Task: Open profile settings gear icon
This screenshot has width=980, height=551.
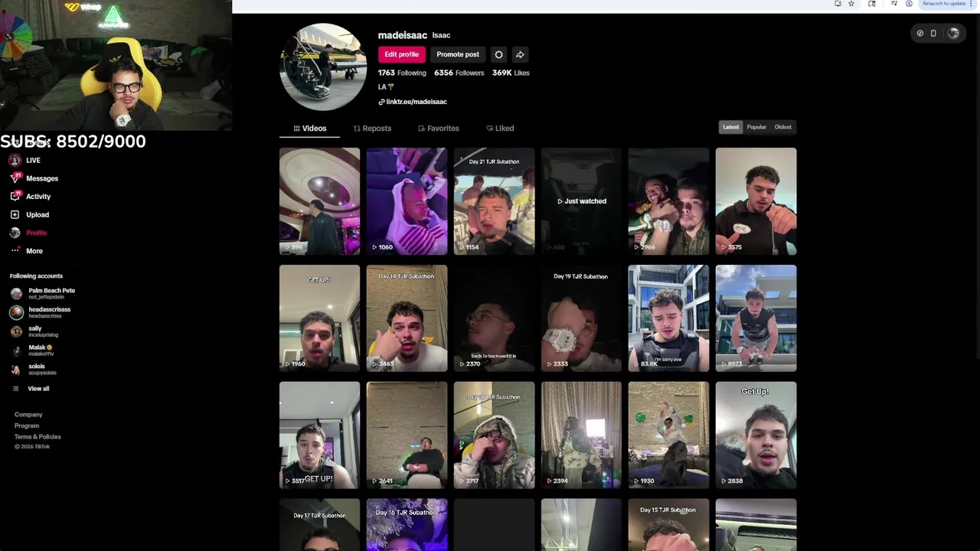Action: click(498, 54)
